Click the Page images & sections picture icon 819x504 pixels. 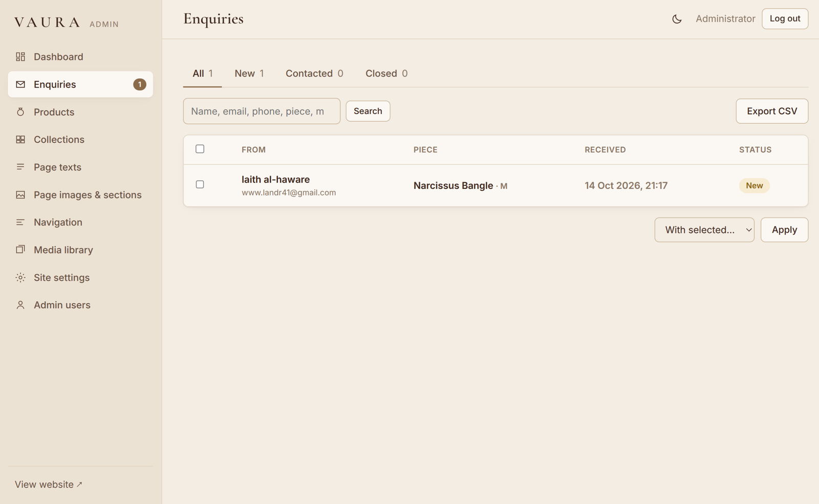pos(20,195)
